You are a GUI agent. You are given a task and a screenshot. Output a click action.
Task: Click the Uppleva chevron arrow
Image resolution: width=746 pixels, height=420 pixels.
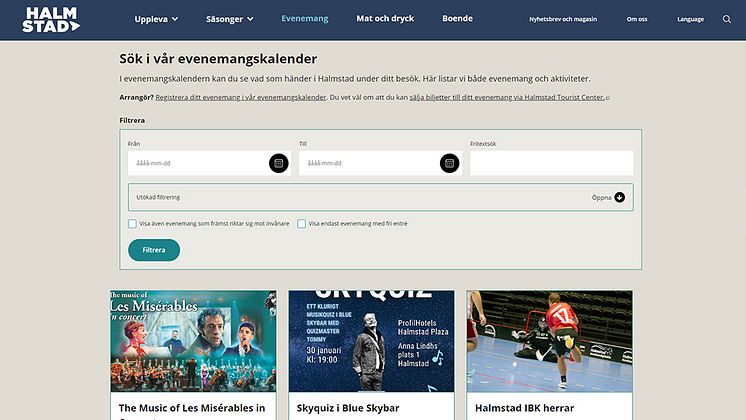point(175,19)
